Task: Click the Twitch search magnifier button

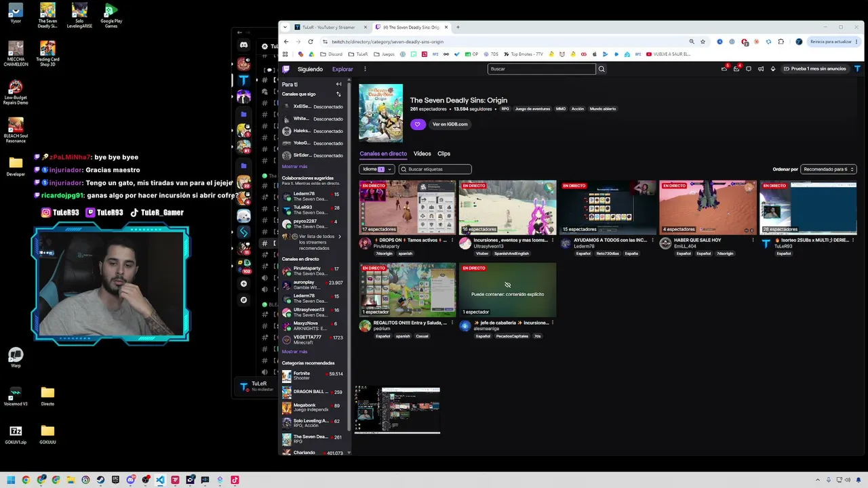Action: click(x=601, y=69)
